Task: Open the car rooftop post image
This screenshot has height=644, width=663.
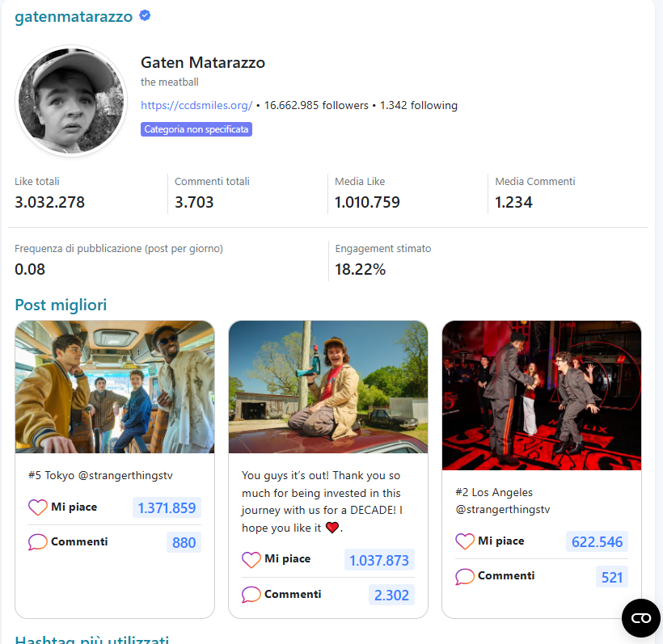Action: 328,386
